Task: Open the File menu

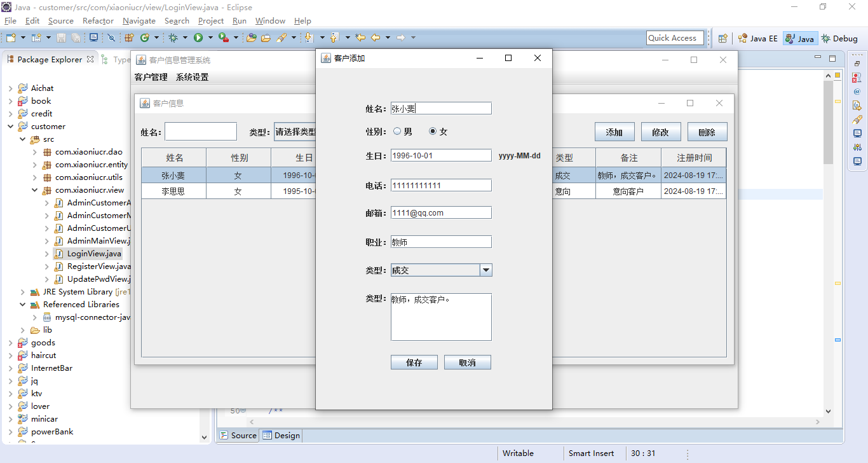Action: click(10, 21)
